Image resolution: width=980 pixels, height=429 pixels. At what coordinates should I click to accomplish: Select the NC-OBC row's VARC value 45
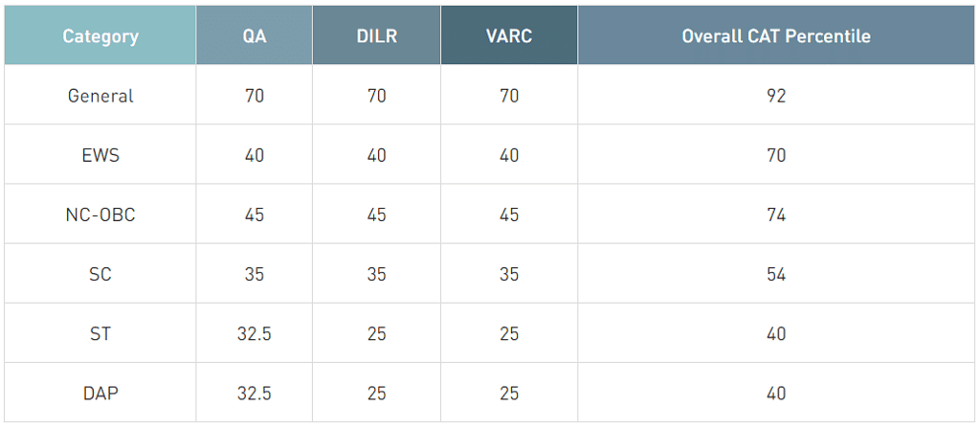[x=508, y=214]
